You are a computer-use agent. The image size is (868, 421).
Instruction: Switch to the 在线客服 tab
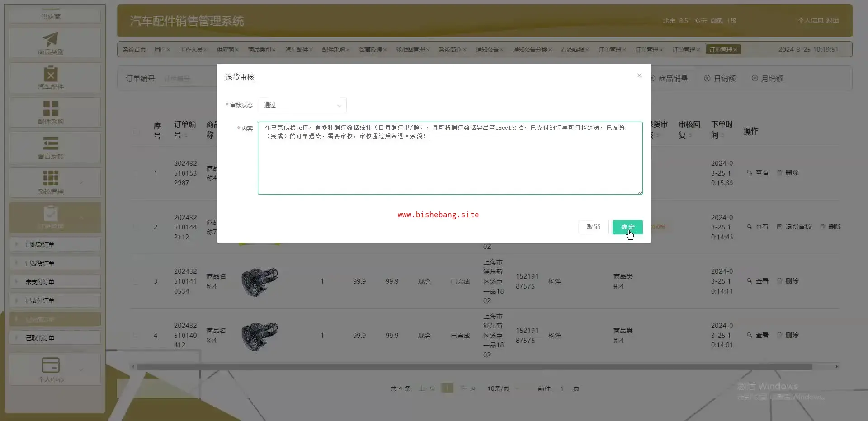573,50
